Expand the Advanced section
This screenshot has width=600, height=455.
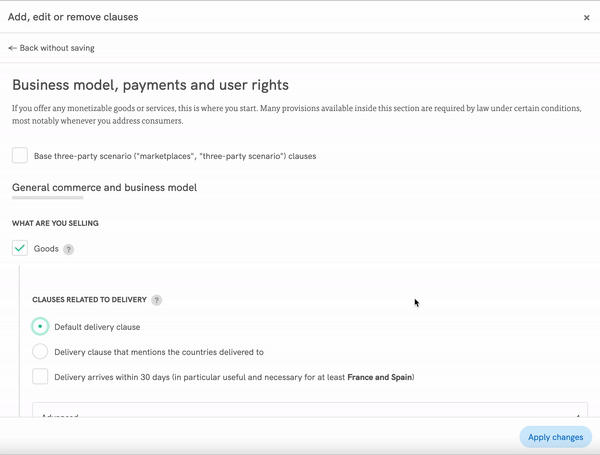[x=60, y=414]
